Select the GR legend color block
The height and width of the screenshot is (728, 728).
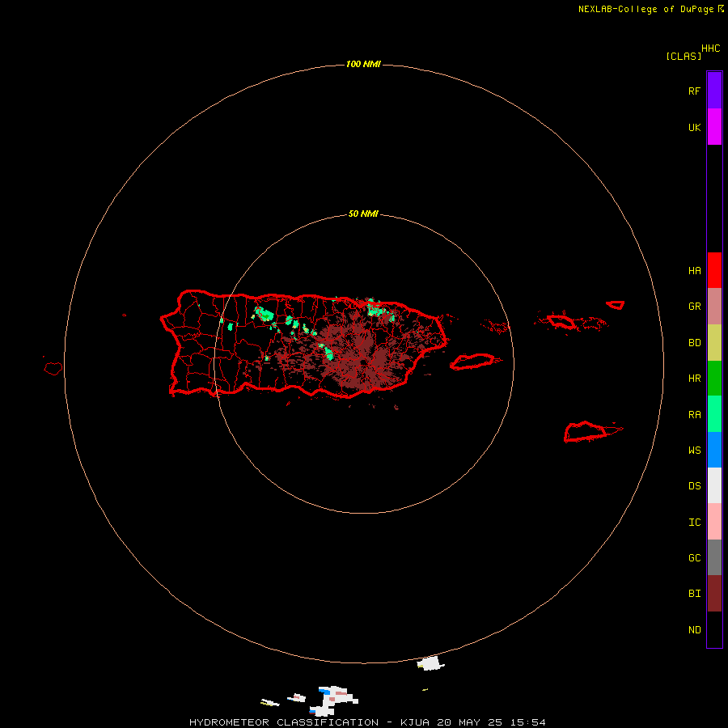[x=714, y=306]
